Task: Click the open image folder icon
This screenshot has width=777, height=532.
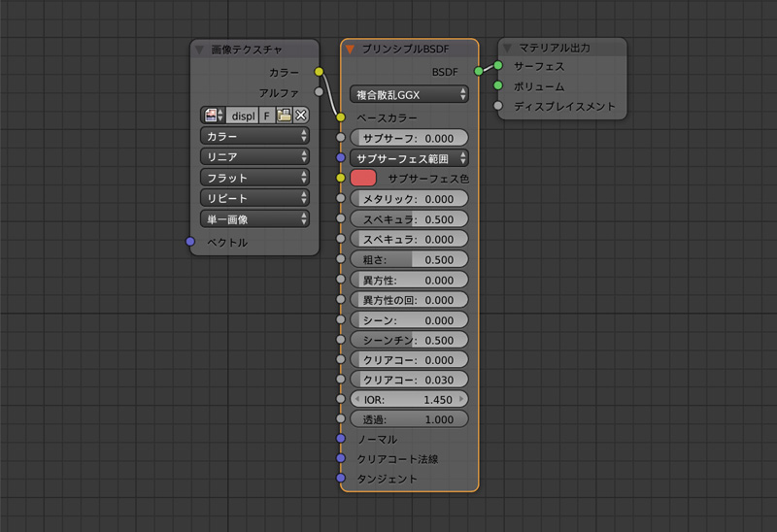Action: tap(284, 115)
